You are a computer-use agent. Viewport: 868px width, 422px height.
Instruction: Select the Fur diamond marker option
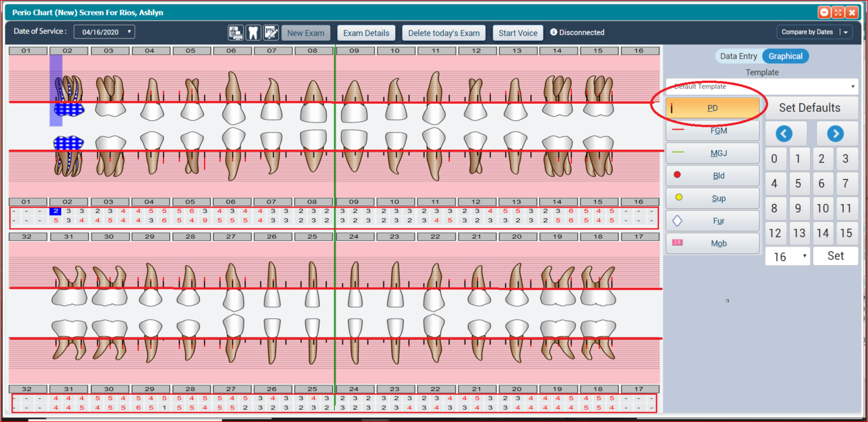pyautogui.click(x=712, y=221)
